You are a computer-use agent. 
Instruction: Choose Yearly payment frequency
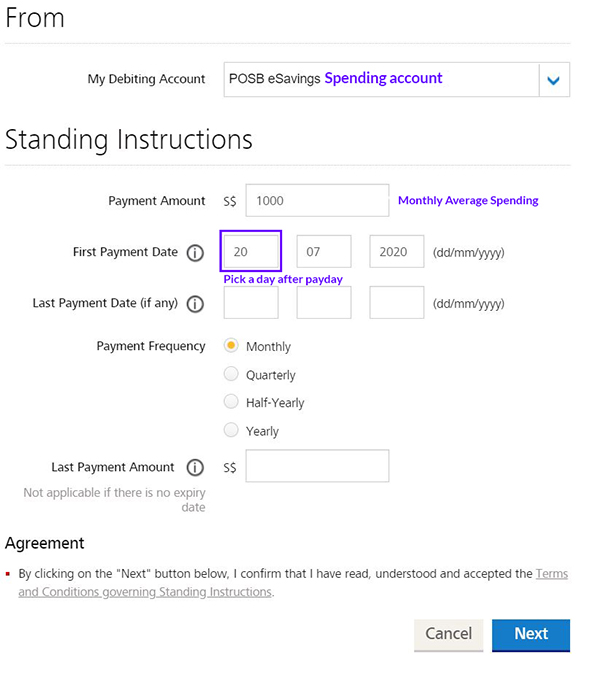tap(232, 431)
